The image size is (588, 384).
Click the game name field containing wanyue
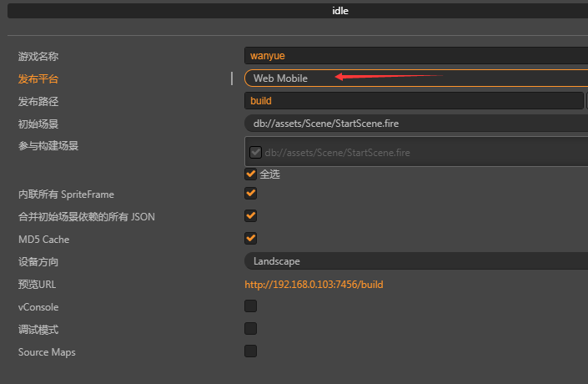pos(415,56)
